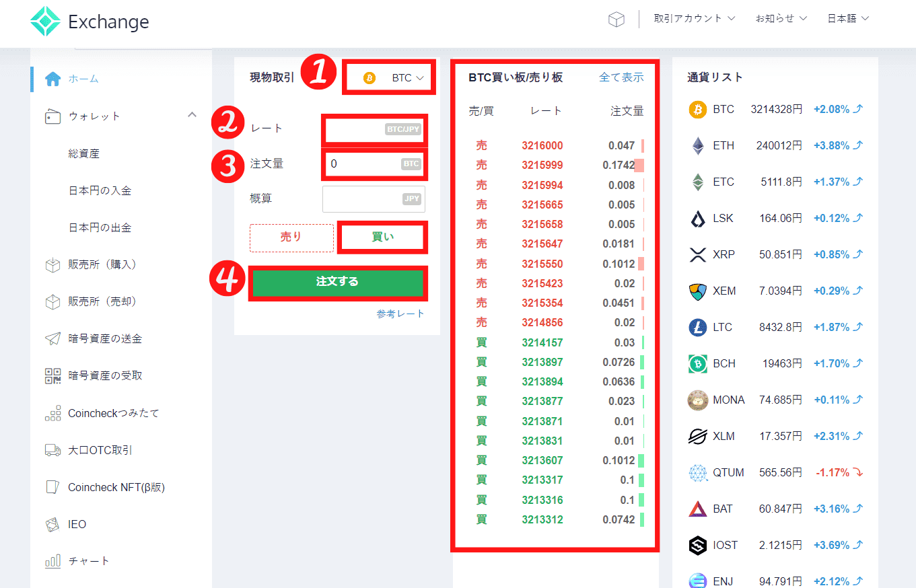Click the BAT coin icon in 通貨リスト

pyautogui.click(x=698, y=509)
